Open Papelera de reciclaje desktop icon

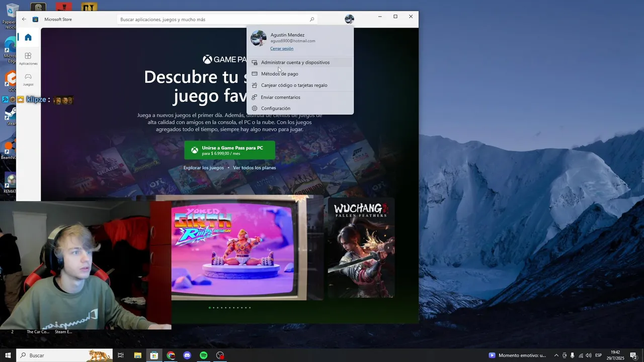coord(10,16)
